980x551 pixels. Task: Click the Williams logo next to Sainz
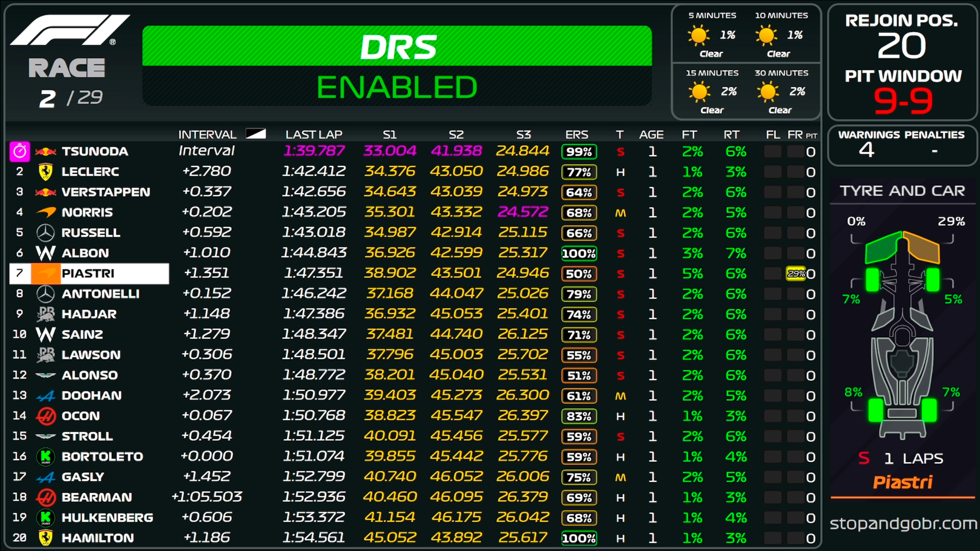click(x=45, y=335)
